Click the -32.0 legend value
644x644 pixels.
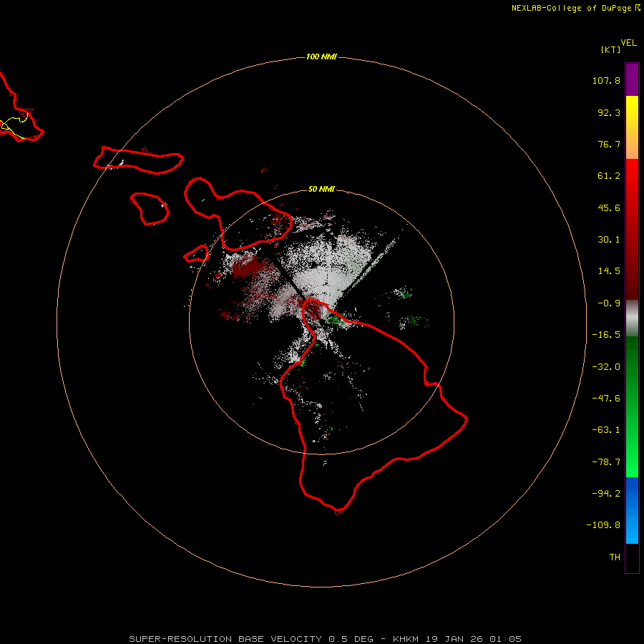coord(606,367)
